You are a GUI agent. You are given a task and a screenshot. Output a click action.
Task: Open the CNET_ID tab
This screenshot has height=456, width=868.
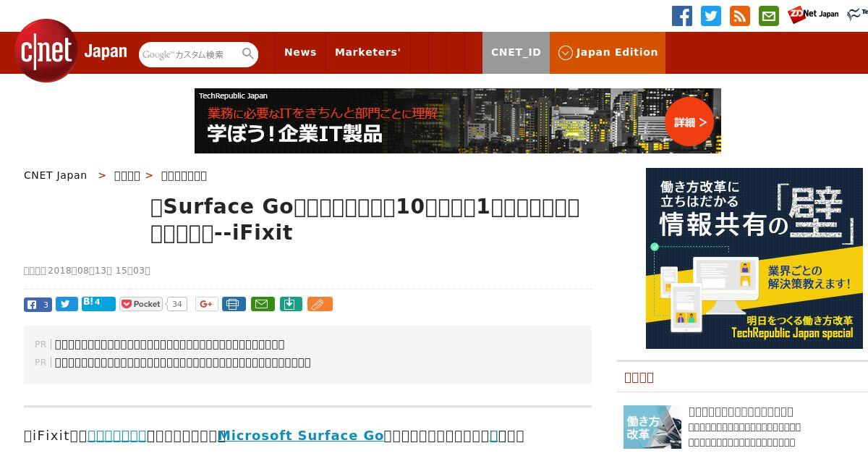tap(516, 53)
